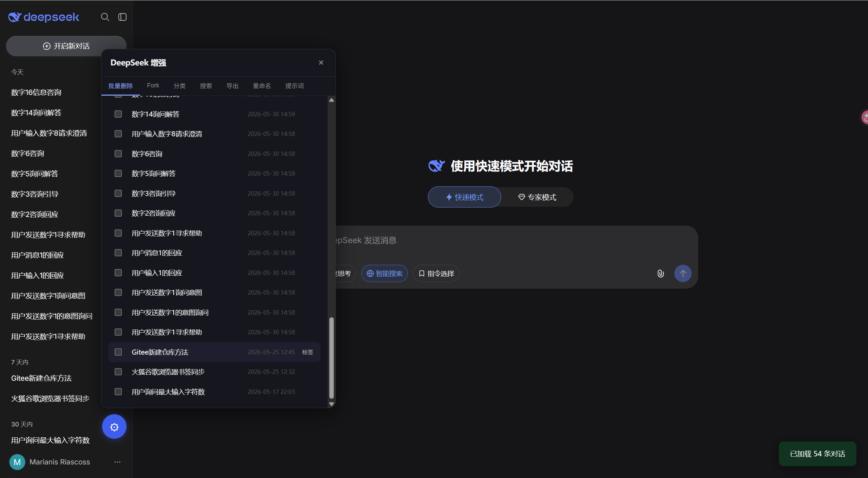868x478 pixels.
Task: Collapse the sidebar with the panel icon
Action: point(122,17)
